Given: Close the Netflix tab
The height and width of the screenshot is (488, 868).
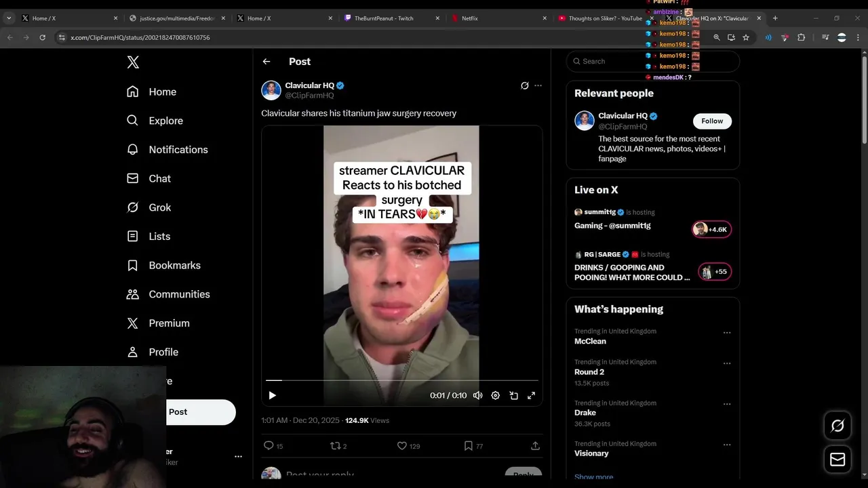Looking at the screenshot, I should pyautogui.click(x=545, y=18).
